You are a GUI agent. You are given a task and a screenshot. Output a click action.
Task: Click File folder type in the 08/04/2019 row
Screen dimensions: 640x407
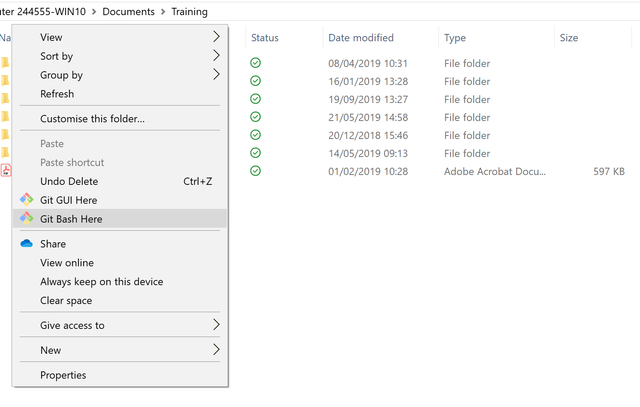pyautogui.click(x=467, y=63)
